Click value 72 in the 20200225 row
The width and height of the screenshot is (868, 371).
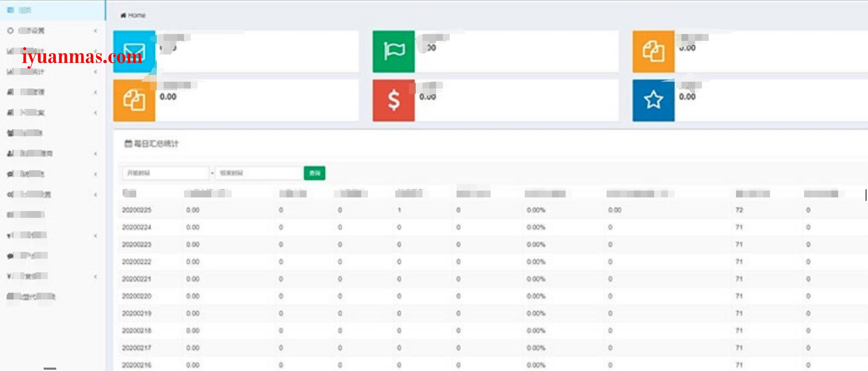click(739, 210)
